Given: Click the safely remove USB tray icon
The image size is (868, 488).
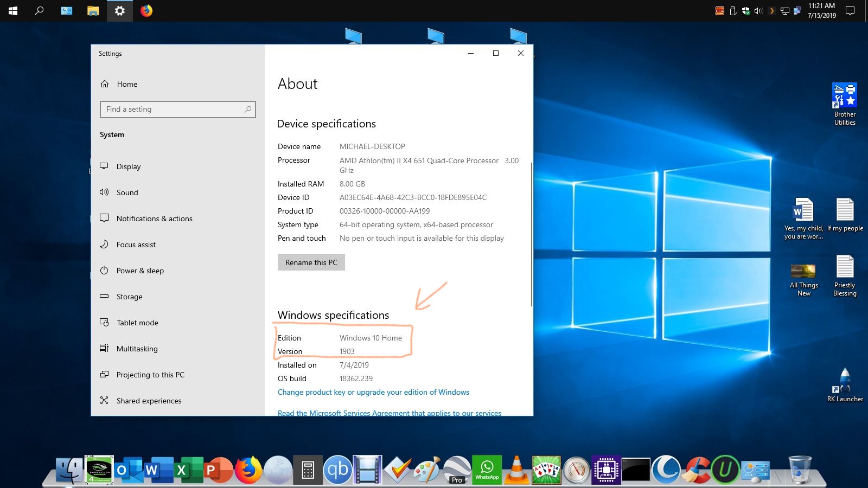Looking at the screenshot, I should point(733,11).
